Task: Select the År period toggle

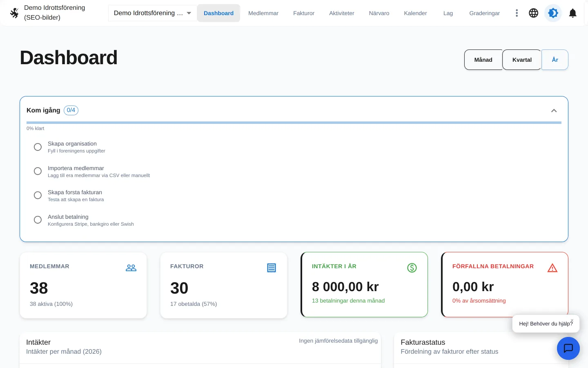Action: tap(555, 60)
